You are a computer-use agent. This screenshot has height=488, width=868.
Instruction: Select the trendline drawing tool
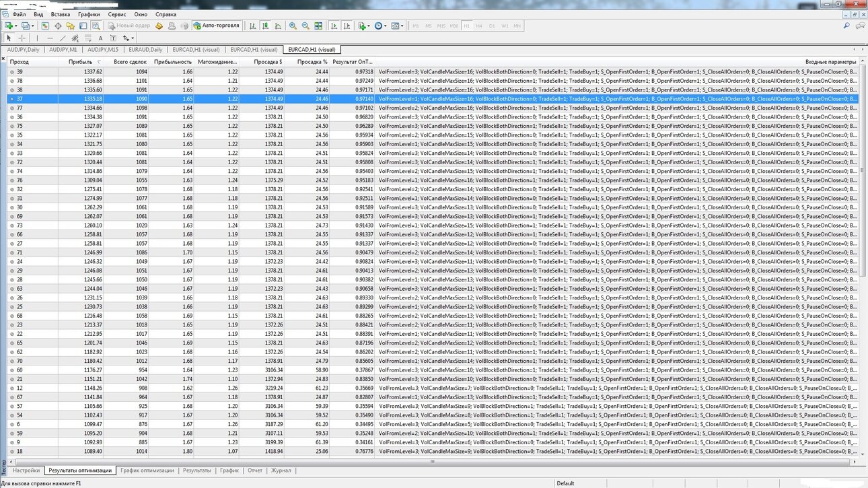click(63, 38)
